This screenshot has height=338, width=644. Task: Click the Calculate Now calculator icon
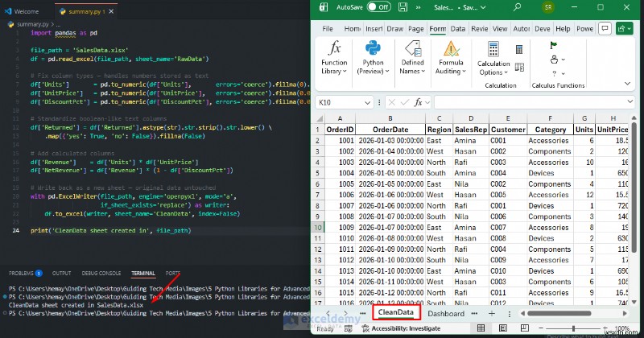[519, 50]
